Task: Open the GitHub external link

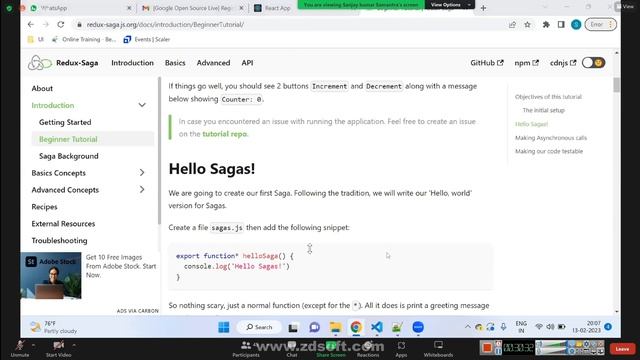Action: (x=487, y=63)
